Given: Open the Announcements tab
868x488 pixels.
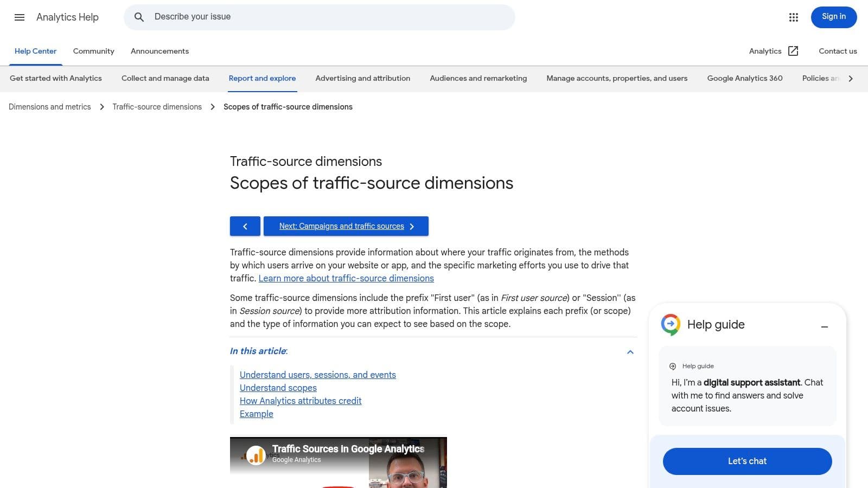Looking at the screenshot, I should [160, 51].
